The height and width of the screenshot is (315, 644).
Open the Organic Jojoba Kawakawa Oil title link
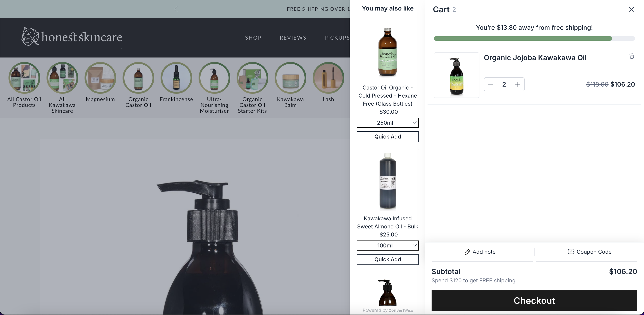pyautogui.click(x=535, y=57)
